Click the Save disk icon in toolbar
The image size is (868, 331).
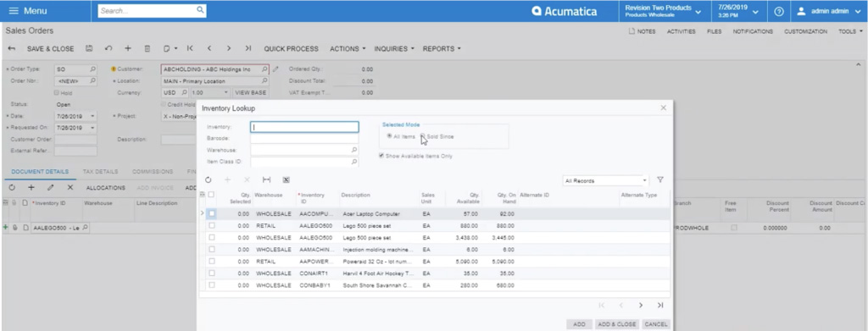pos(89,48)
